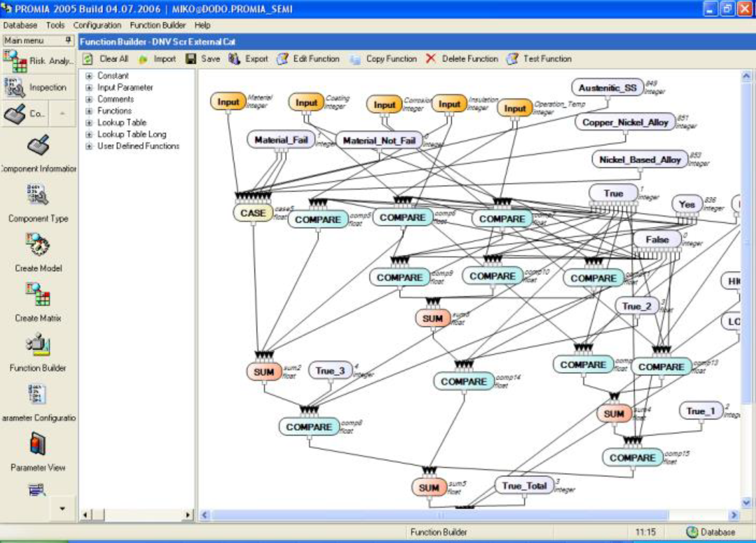The height and width of the screenshot is (543, 756).
Task: Click the Delete Function text
Action: pyautogui.click(x=470, y=59)
